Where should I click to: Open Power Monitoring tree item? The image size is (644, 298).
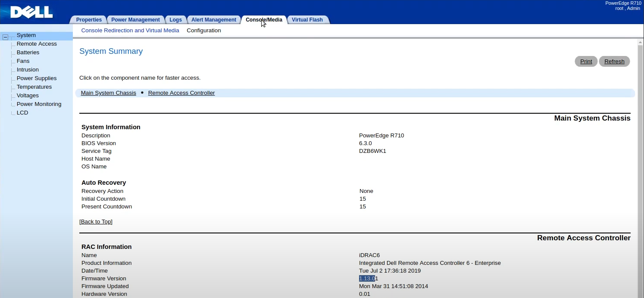39,104
